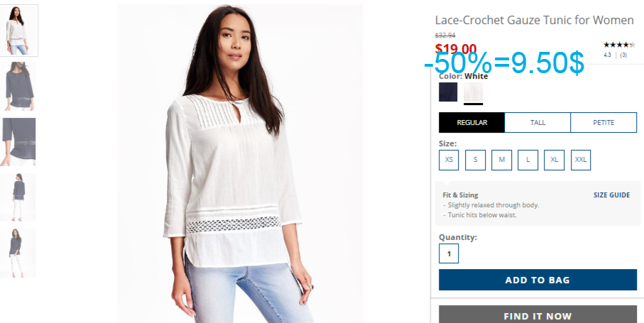This screenshot has height=323, width=644.
Task: Pick size S
Action: (x=475, y=160)
